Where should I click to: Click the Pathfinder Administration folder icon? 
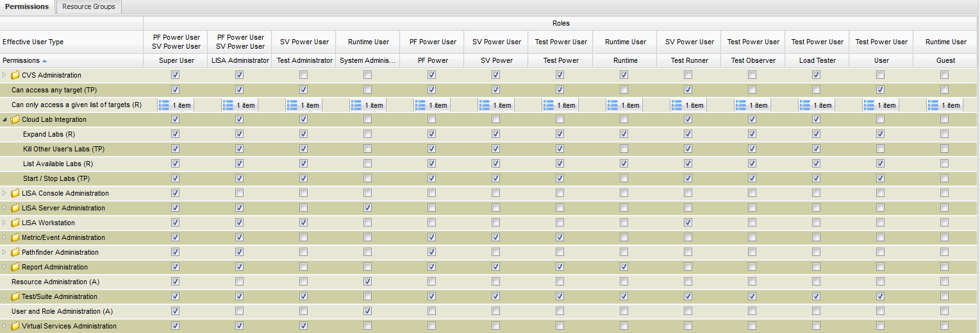click(x=15, y=252)
